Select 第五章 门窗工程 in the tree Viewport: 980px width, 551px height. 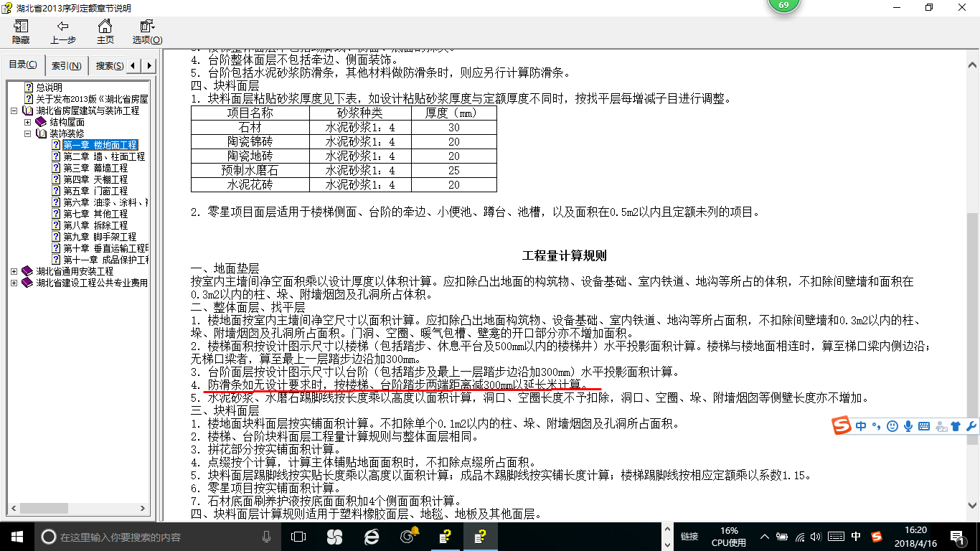coord(95,191)
